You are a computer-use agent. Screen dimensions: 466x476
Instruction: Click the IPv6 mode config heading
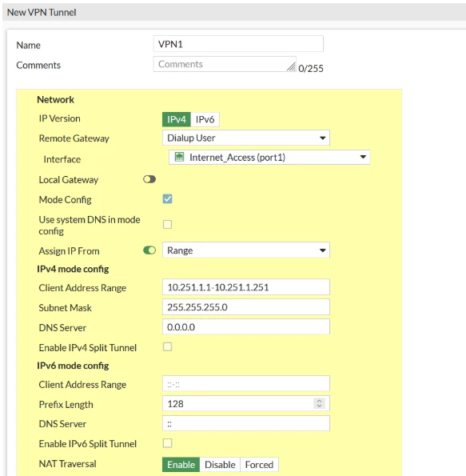click(73, 366)
